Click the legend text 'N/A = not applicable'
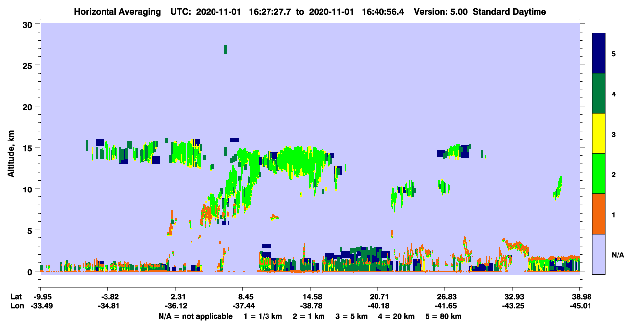The width and height of the screenshot is (644, 330). tap(196, 316)
